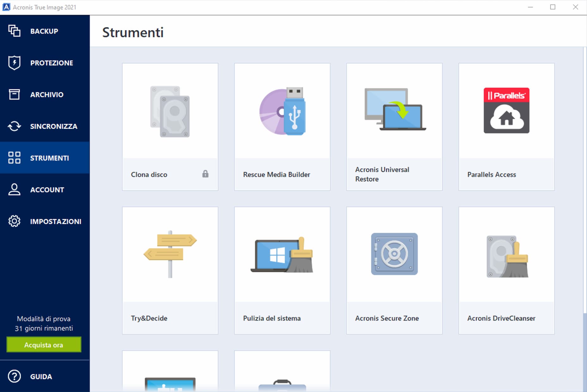Screen dimensions: 587x392
Task: Click the partially visible briefcase tool icon
Action: tap(282, 385)
